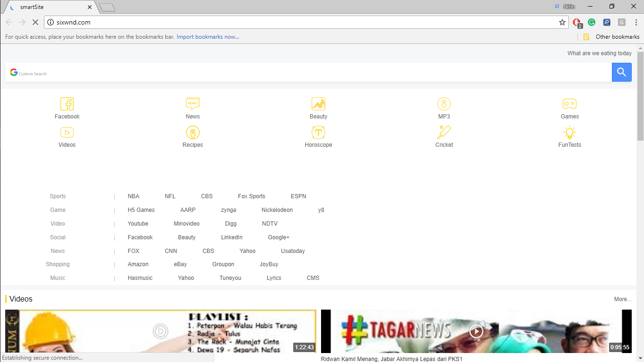The width and height of the screenshot is (644, 362).
Task: Bookmark this page with the star icon
Action: 562,22
